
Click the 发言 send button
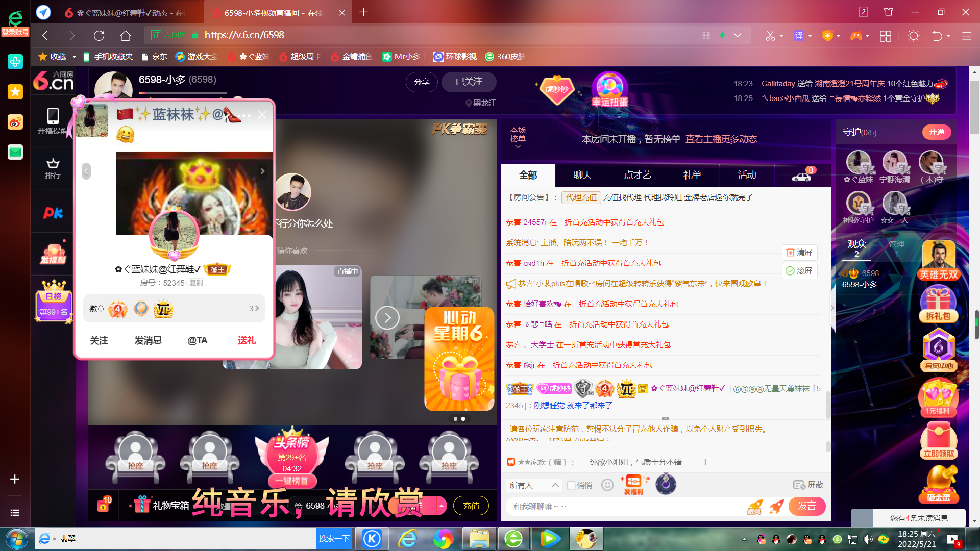[x=807, y=506]
